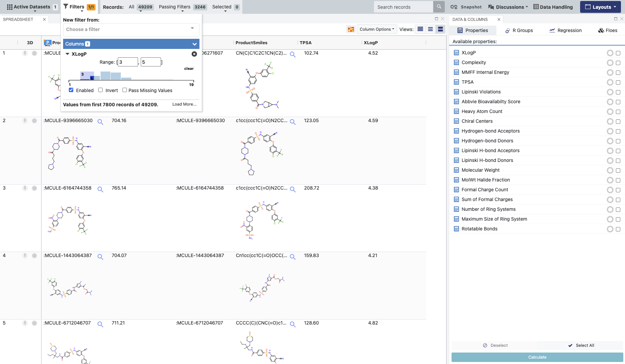Viewport: 625px width, 364px height.
Task: Click the Load More link
Action: point(184,104)
